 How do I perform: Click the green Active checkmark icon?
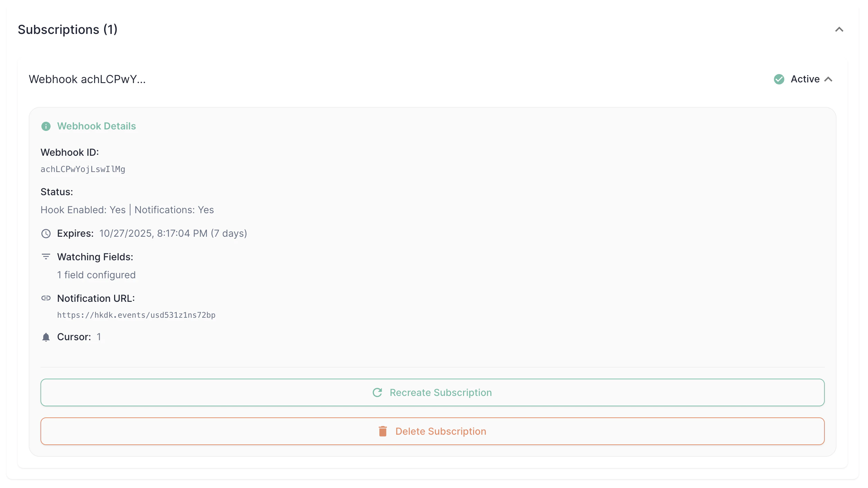tap(779, 79)
